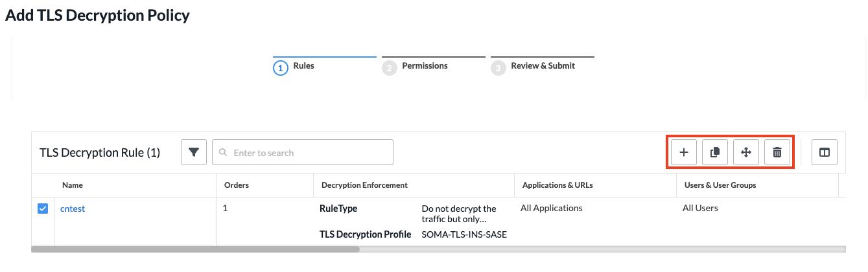Delete the rule with the trash icon

coord(777,152)
